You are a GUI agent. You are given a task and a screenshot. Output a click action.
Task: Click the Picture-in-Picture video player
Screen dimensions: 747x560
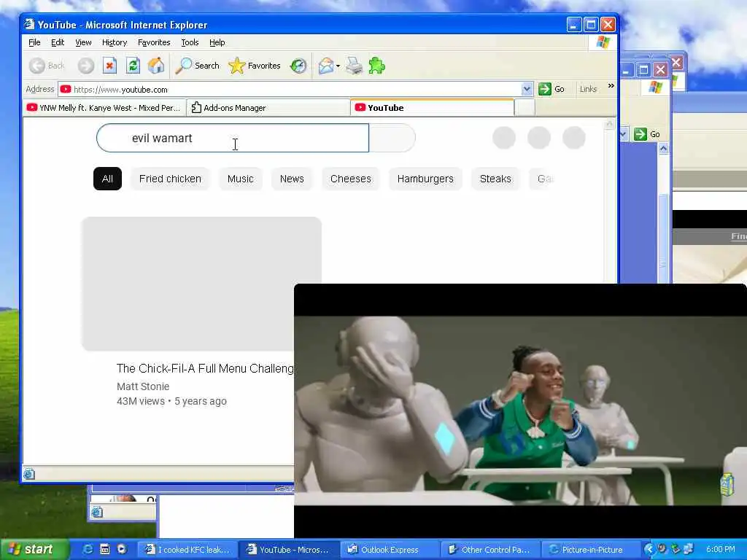pos(520,411)
